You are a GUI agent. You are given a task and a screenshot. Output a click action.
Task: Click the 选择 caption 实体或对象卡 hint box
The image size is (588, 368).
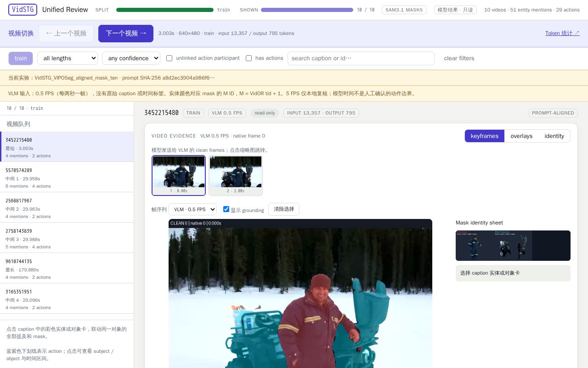[x=513, y=273]
